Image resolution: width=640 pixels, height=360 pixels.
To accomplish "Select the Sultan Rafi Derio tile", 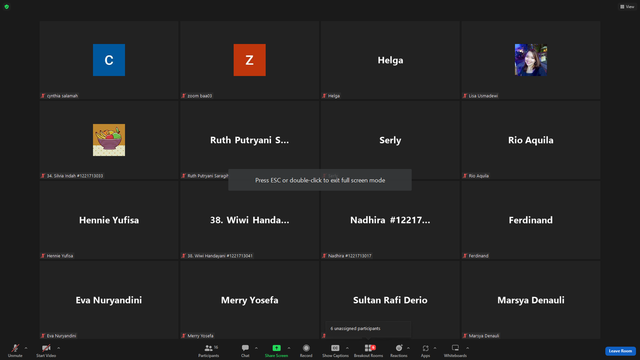I will point(390,300).
